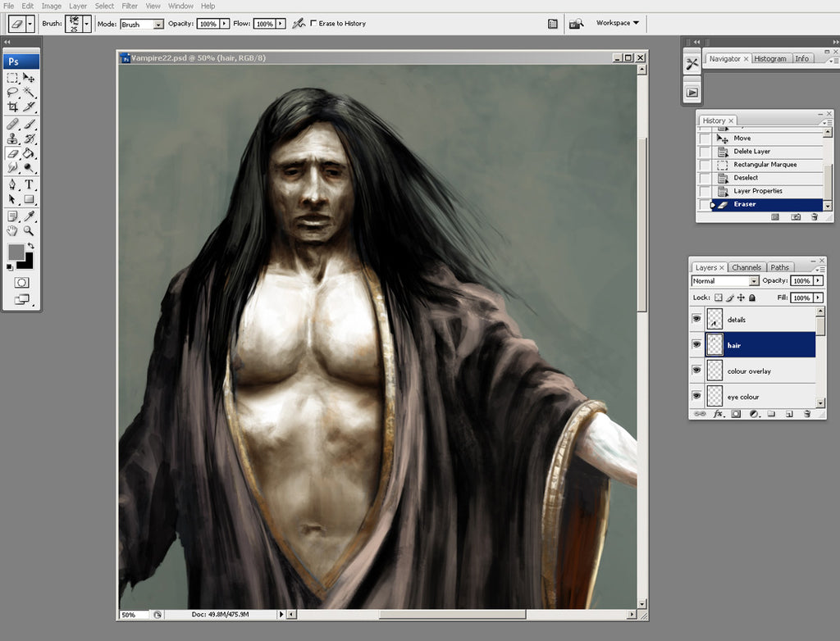The height and width of the screenshot is (641, 840).
Task: Click the Layer Properties history state
Action: (757, 191)
